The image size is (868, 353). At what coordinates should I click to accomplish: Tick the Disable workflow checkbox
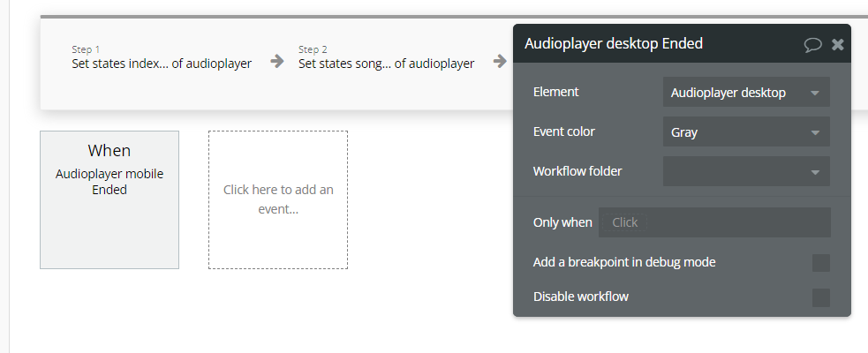[x=820, y=297]
